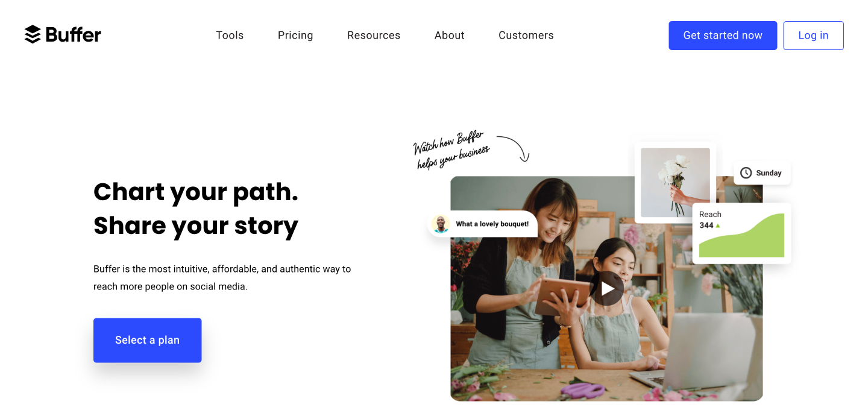Click the "What a lovely bouquet!" comment bubble

(482, 224)
